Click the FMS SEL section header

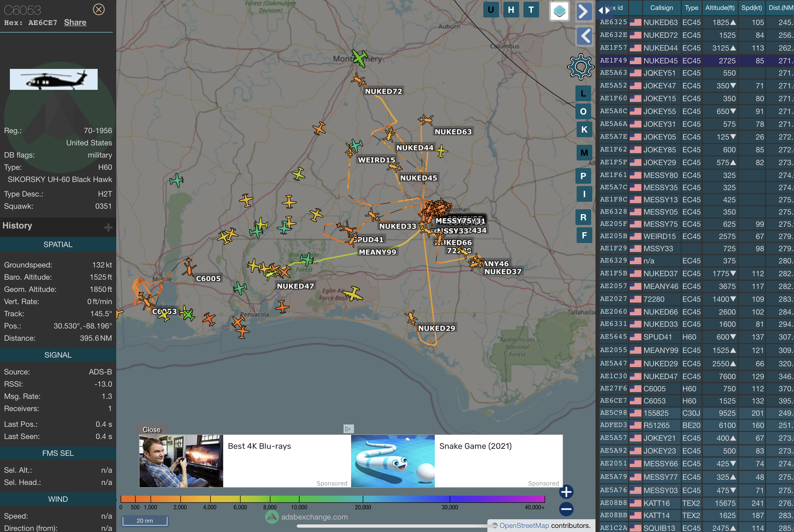point(58,453)
